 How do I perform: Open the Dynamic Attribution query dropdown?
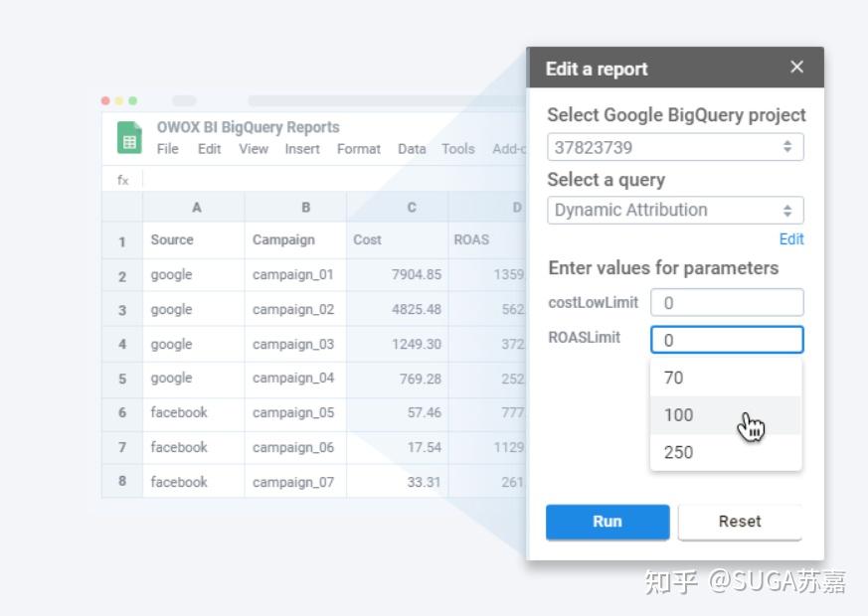tap(675, 210)
